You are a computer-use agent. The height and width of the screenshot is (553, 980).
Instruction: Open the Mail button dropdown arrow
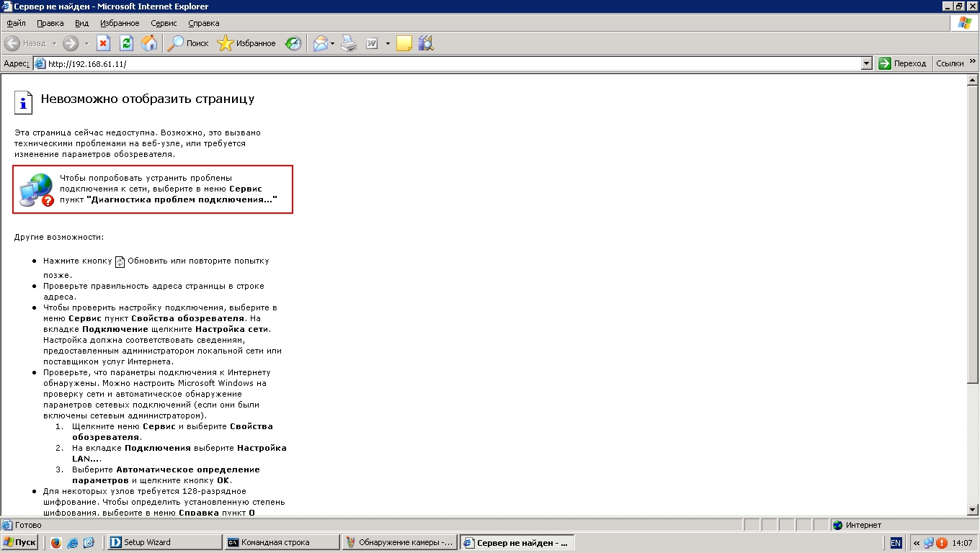pyautogui.click(x=332, y=43)
